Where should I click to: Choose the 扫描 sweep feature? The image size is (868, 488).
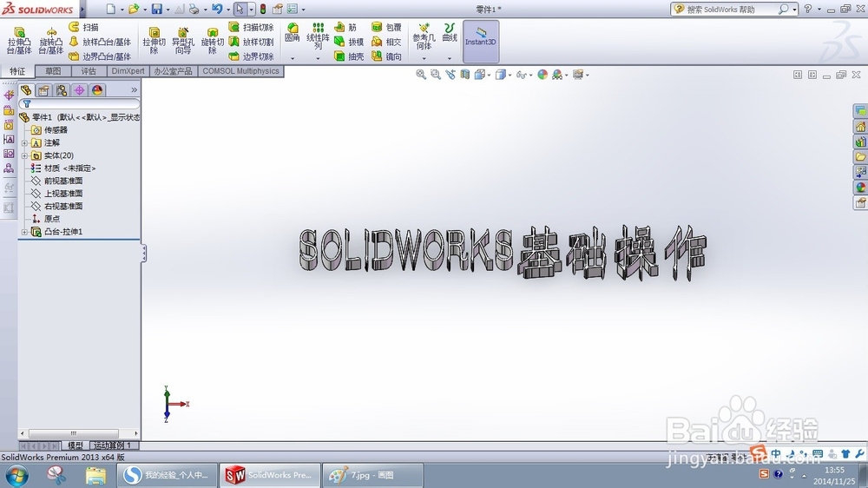[83, 27]
